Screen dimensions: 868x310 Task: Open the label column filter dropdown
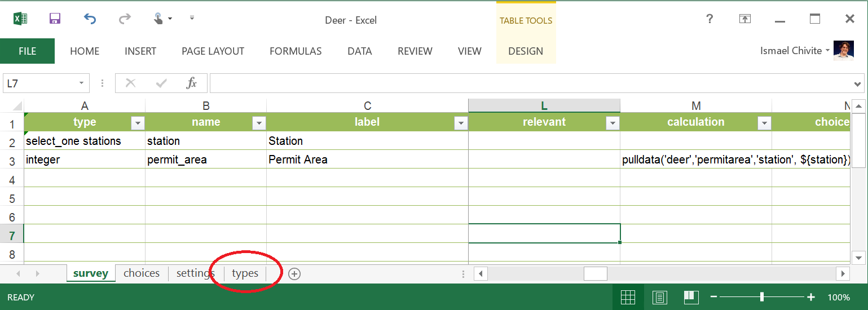pos(461,123)
